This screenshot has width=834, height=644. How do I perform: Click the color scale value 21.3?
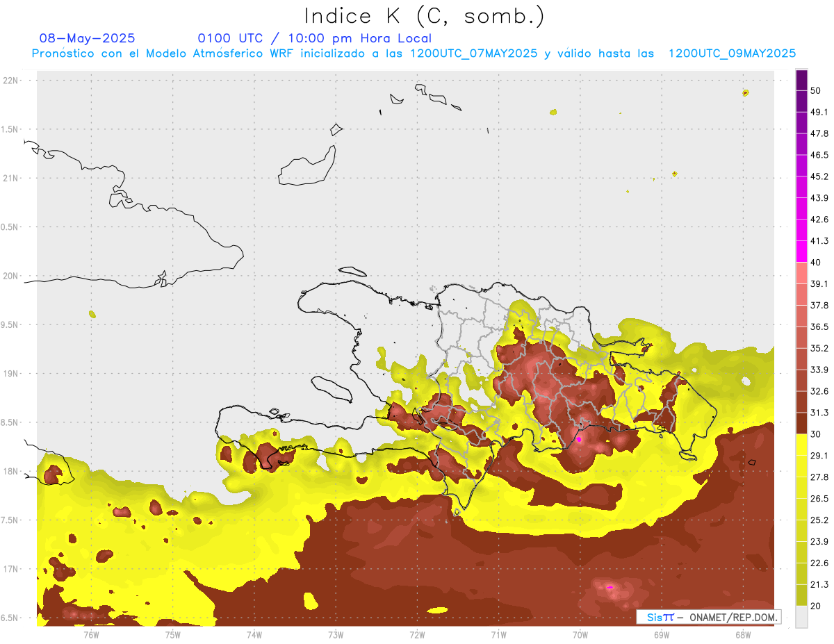click(x=819, y=585)
